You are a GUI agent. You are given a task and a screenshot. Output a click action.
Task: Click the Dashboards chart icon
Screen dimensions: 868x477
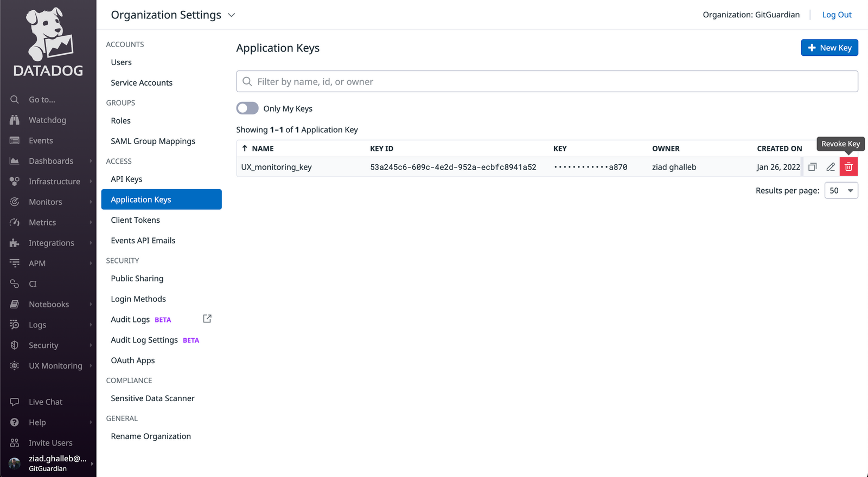pyautogui.click(x=15, y=161)
